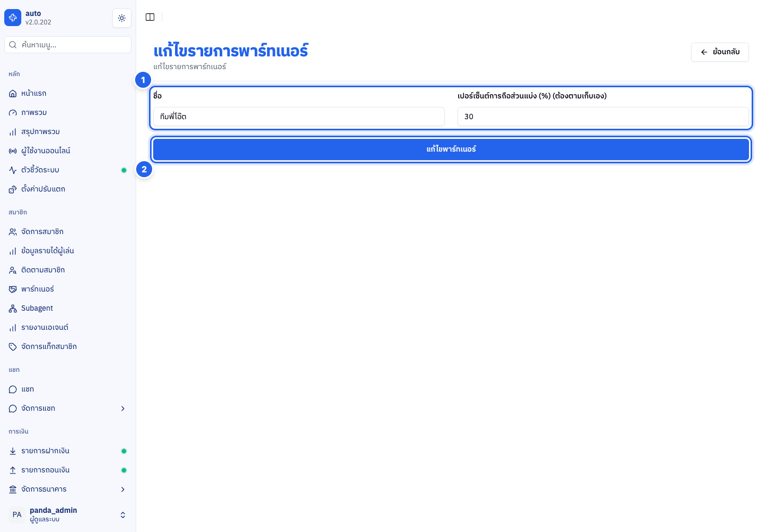
Task: Open the Subagent menu item
Action: pyautogui.click(x=68, y=309)
